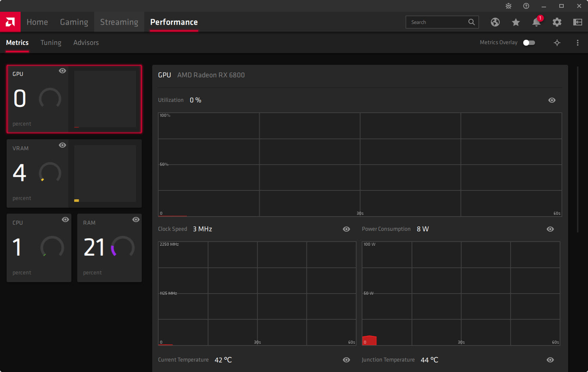Image resolution: width=588 pixels, height=372 pixels.
Task: Open the Tuning sub-tab
Action: [51, 43]
